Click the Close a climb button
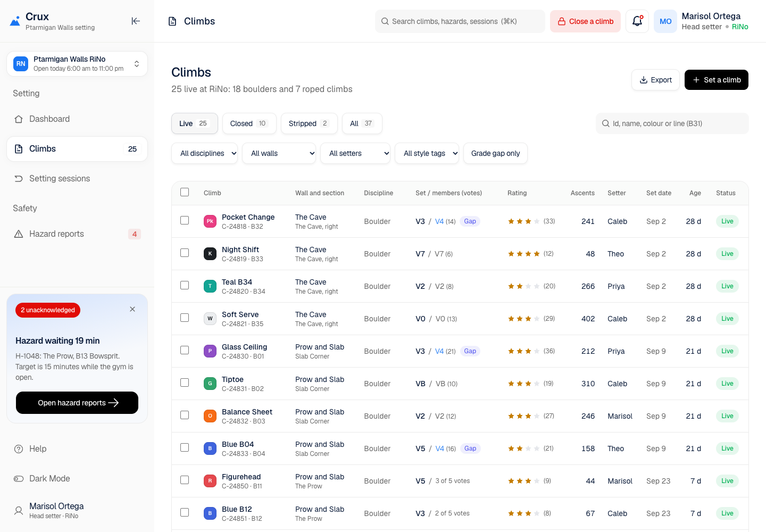The width and height of the screenshot is (766, 532). (585, 21)
